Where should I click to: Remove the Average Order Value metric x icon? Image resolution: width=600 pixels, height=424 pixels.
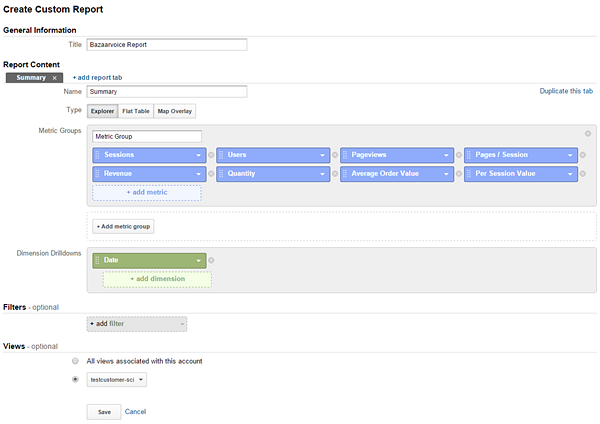pyautogui.click(x=459, y=174)
